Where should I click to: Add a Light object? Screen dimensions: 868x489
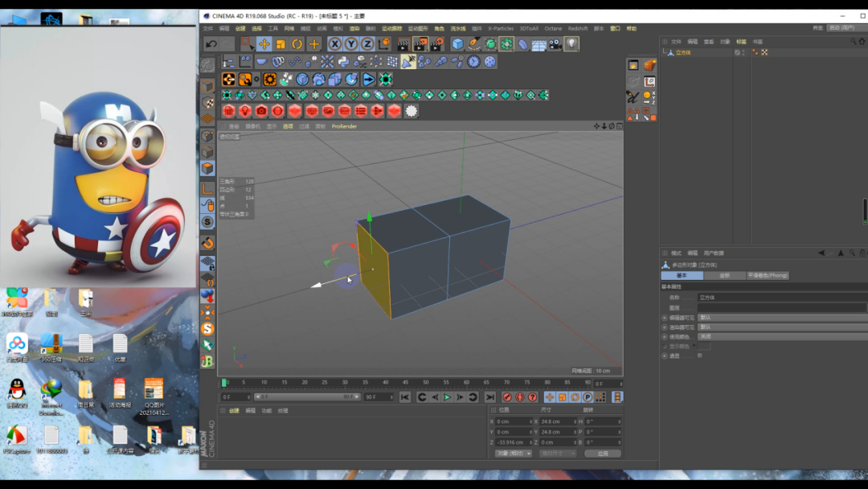pyautogui.click(x=571, y=43)
